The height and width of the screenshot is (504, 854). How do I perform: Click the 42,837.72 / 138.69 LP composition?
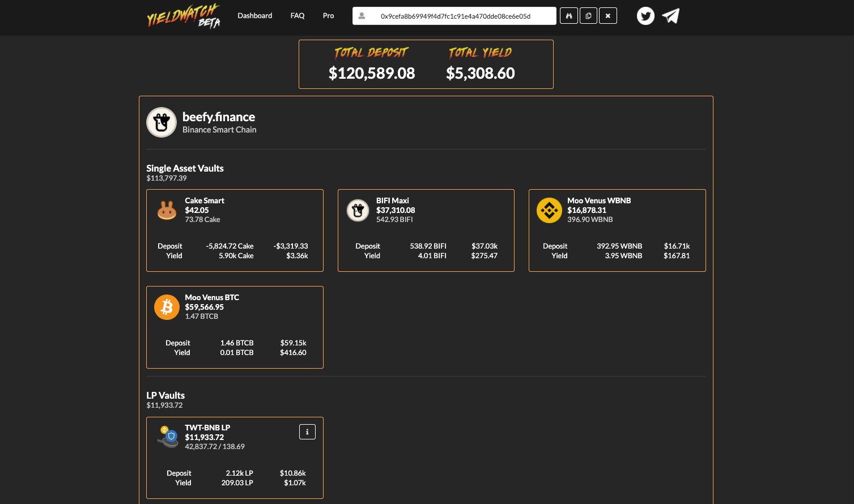click(x=215, y=447)
